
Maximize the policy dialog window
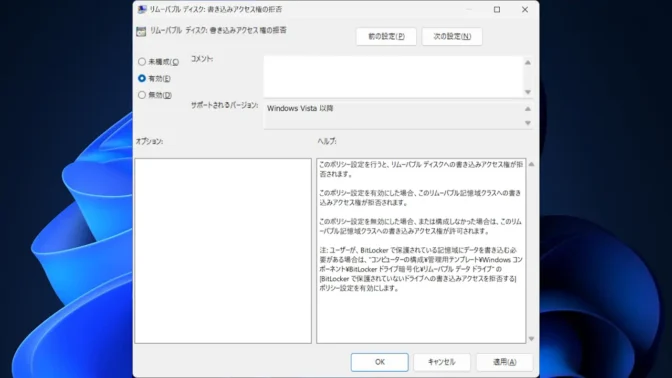pos(497,9)
